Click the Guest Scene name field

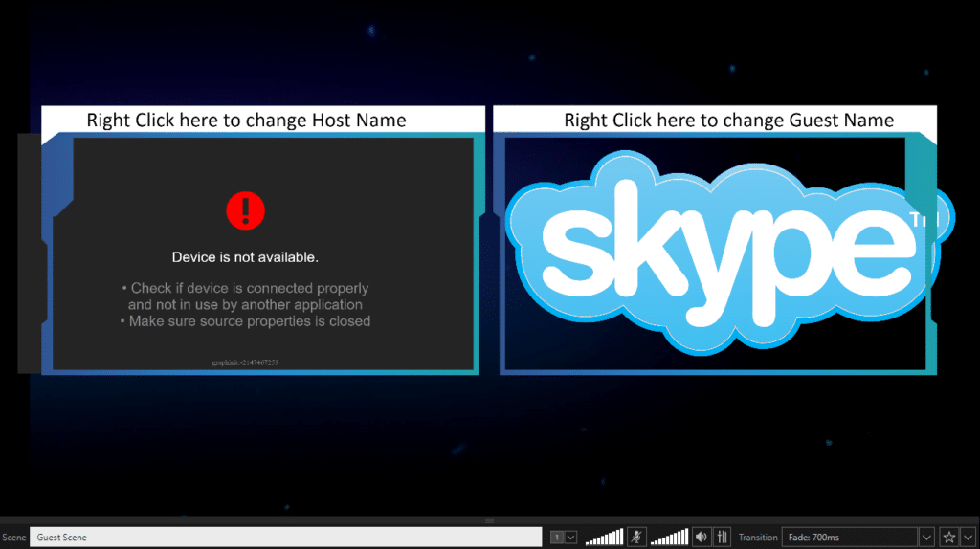[285, 538]
